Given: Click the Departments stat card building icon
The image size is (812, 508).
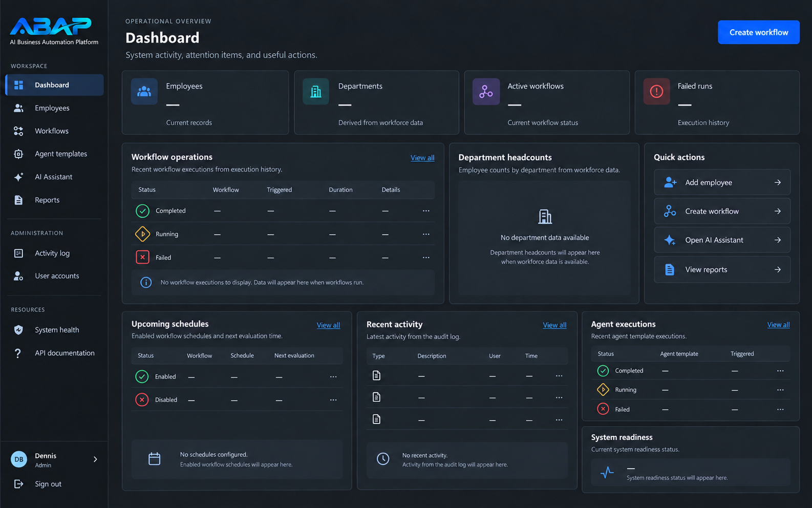Looking at the screenshot, I should (316, 92).
